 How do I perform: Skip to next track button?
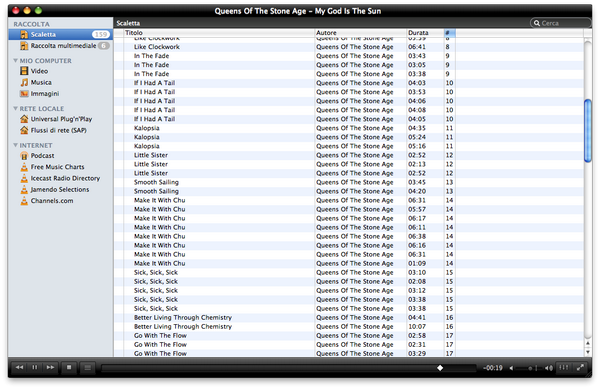pyautogui.click(x=50, y=368)
